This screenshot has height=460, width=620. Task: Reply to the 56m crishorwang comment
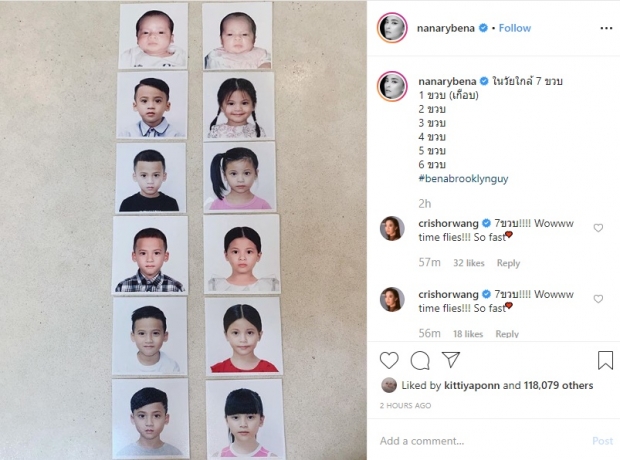click(507, 334)
